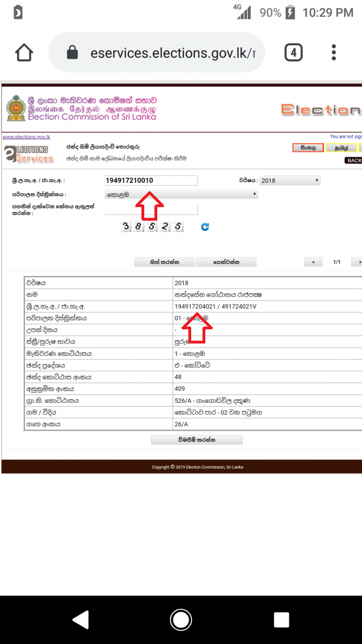Open Chrome's three-dot overflow menu

click(x=334, y=53)
